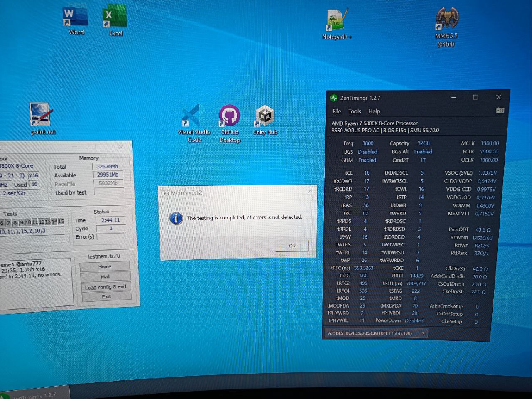Minimize the ZenTimings window
This screenshot has width=532, height=399.
click(x=454, y=97)
